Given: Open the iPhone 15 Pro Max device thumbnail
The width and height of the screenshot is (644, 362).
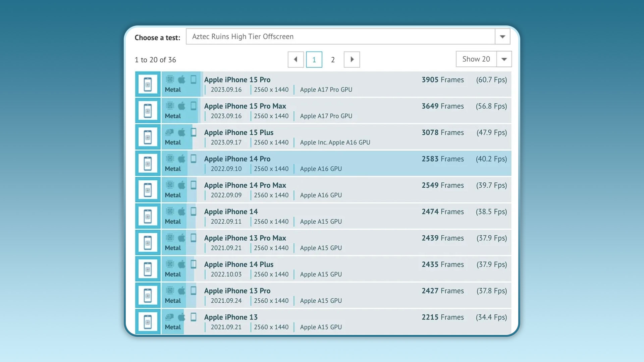Looking at the screenshot, I should (148, 111).
